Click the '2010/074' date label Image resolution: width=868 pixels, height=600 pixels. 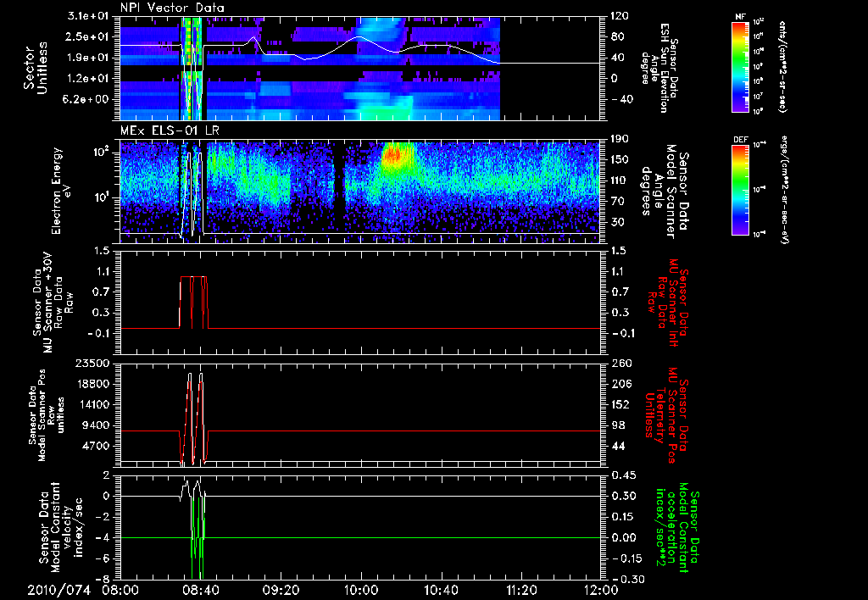pos(58,591)
